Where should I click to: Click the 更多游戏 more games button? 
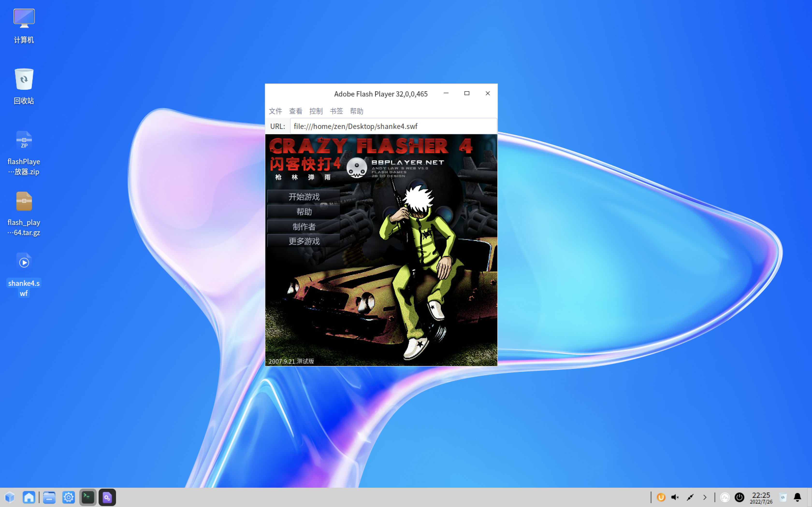(x=304, y=241)
